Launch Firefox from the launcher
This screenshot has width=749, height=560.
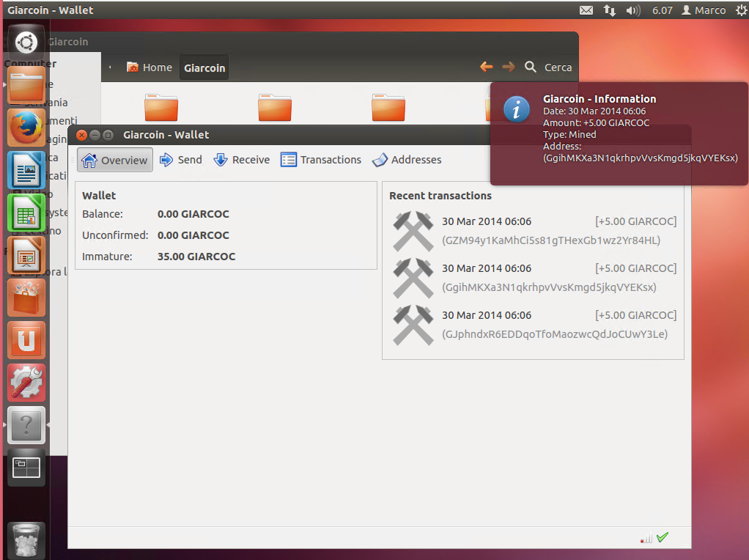click(26, 128)
